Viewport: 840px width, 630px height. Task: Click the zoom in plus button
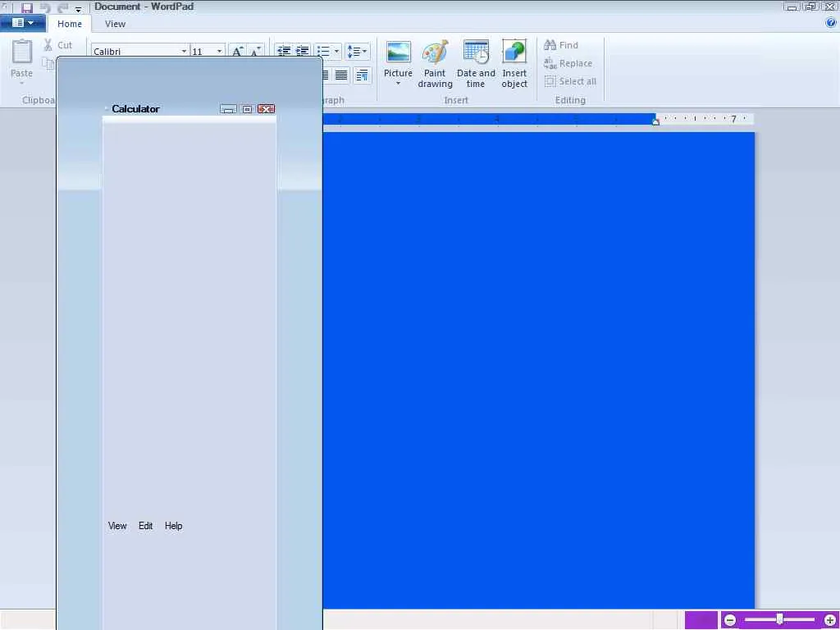click(830, 620)
